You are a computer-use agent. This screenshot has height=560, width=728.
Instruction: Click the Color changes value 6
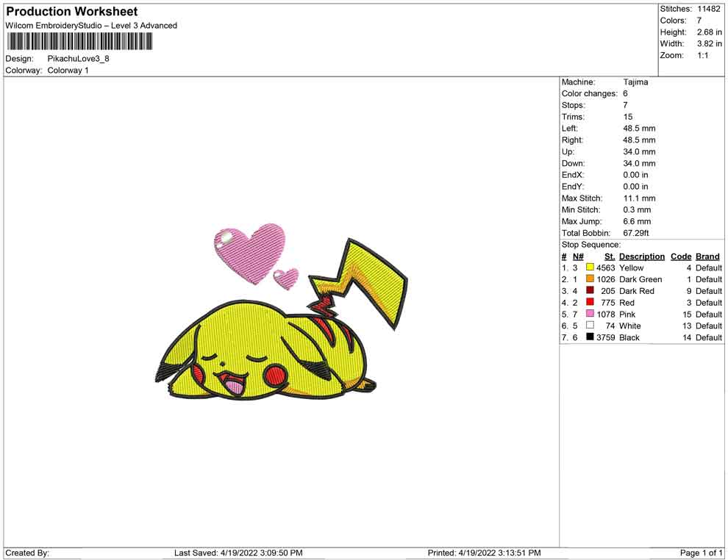tap(625, 94)
